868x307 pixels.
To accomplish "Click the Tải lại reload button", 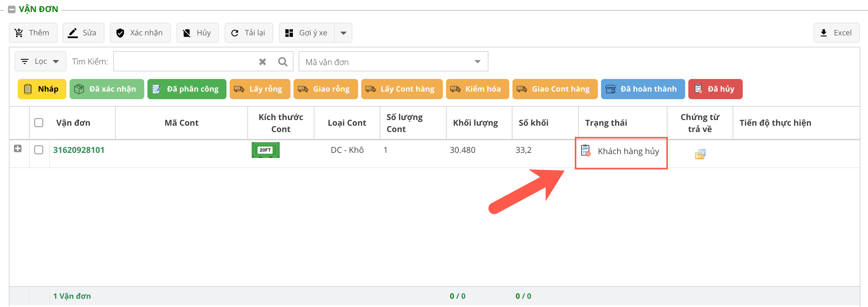I will tap(249, 33).
